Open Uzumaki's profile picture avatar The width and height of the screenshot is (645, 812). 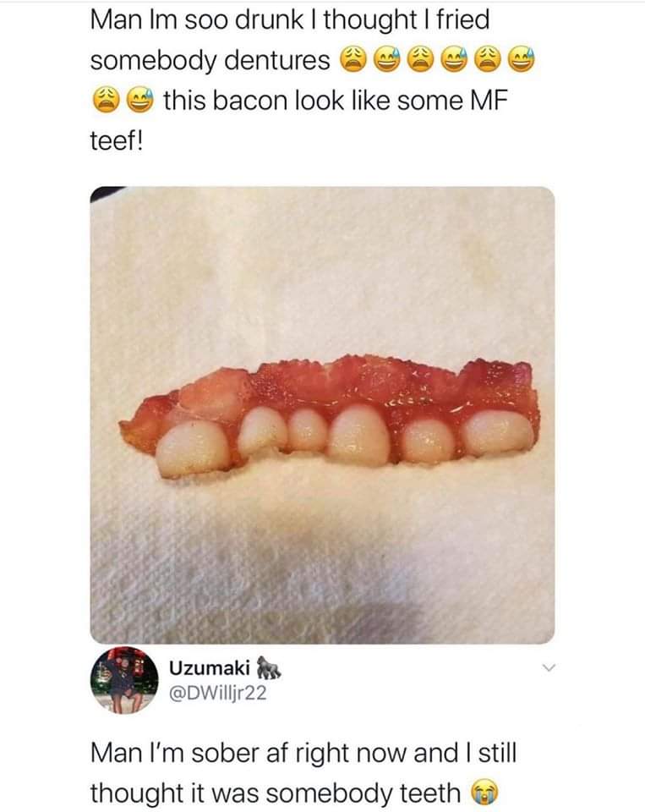pos(124,680)
